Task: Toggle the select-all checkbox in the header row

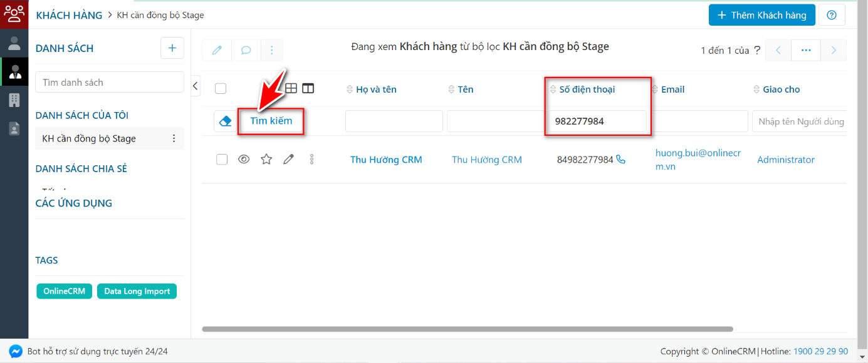Action: (x=221, y=89)
